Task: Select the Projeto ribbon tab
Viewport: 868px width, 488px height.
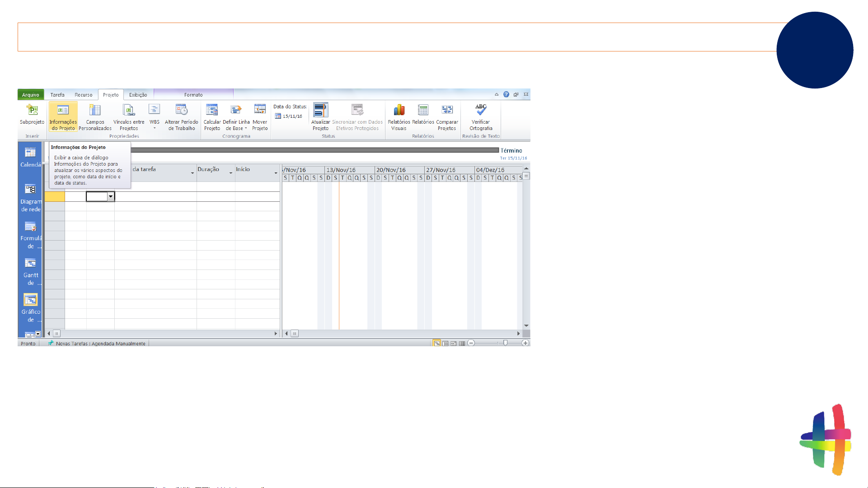Action: [x=111, y=95]
